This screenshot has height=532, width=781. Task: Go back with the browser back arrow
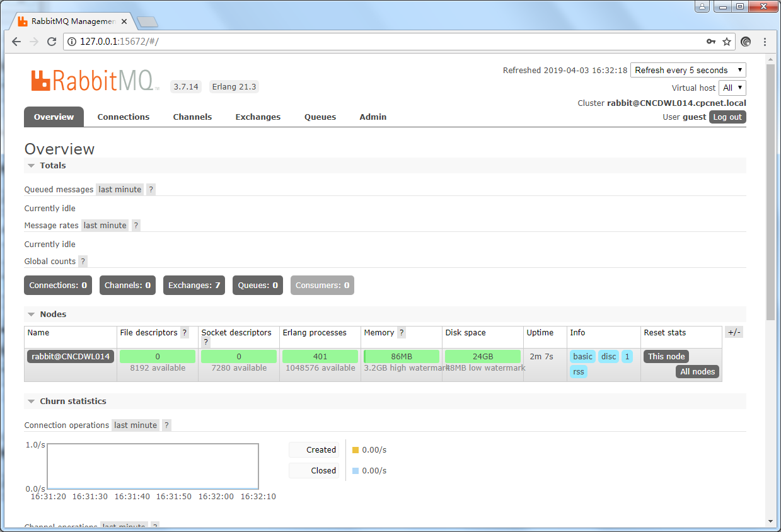click(16, 42)
